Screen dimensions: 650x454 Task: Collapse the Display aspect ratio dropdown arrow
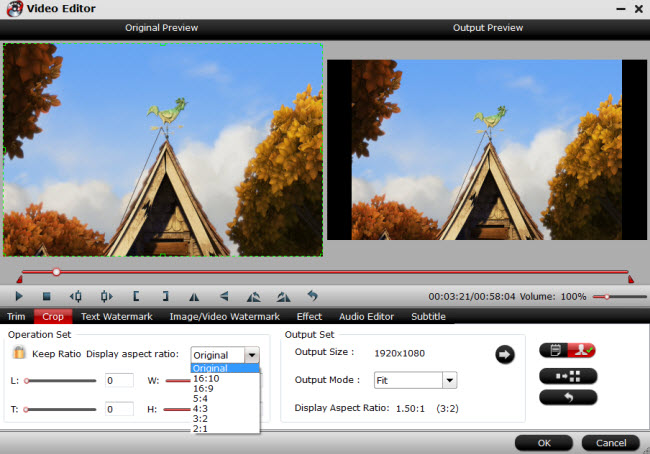tap(252, 355)
